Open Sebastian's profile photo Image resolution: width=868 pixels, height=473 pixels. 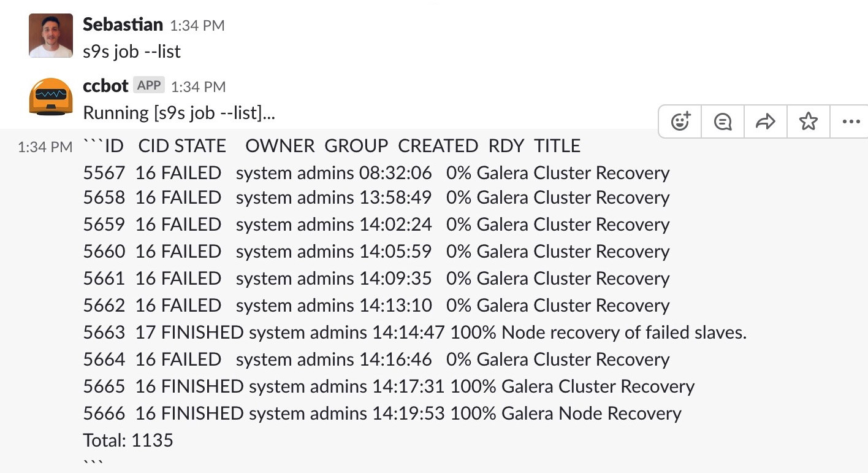(x=51, y=35)
